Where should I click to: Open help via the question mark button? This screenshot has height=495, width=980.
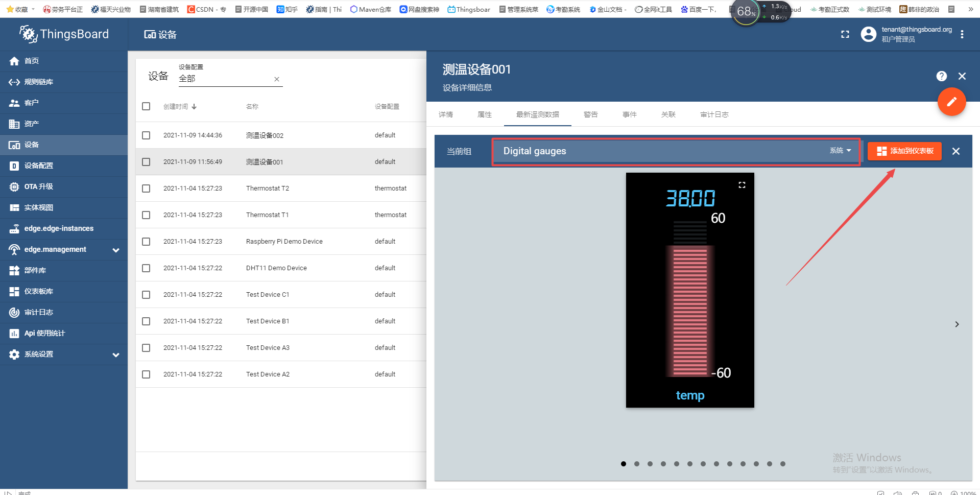941,76
